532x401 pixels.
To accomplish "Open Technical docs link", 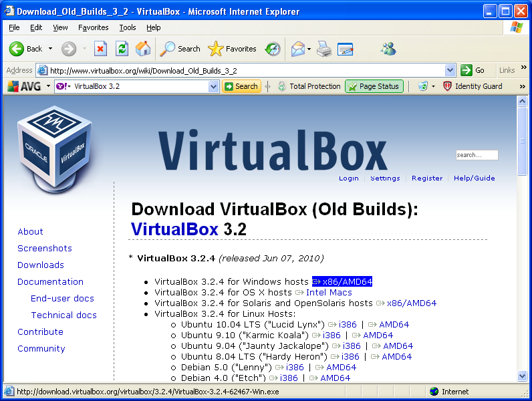I will tap(63, 315).
